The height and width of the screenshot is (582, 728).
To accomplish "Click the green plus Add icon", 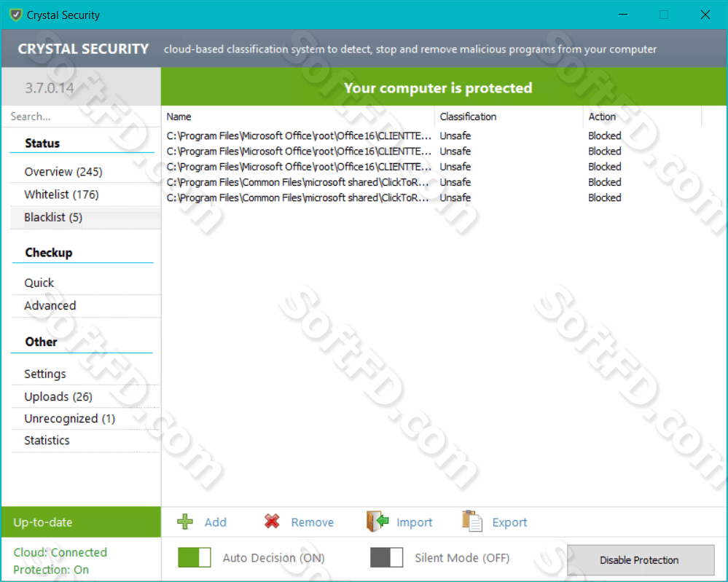I will tap(185, 522).
